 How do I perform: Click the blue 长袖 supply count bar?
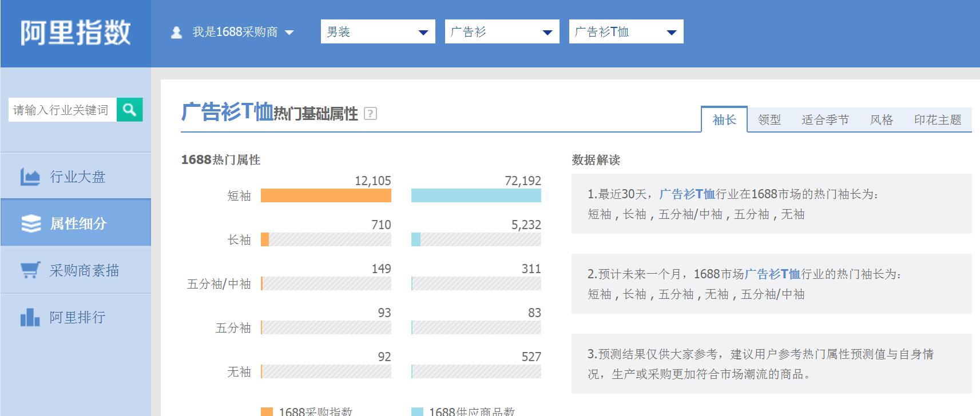(416, 239)
